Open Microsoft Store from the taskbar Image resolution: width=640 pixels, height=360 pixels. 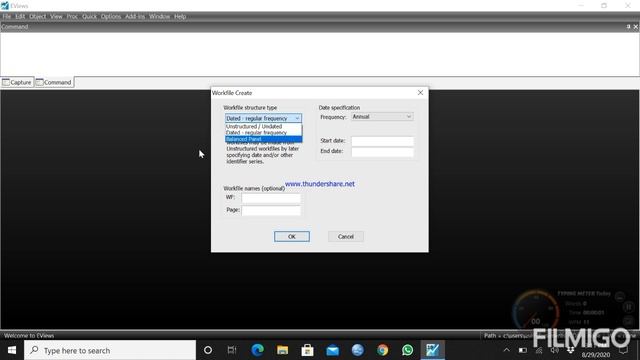[x=307, y=350]
